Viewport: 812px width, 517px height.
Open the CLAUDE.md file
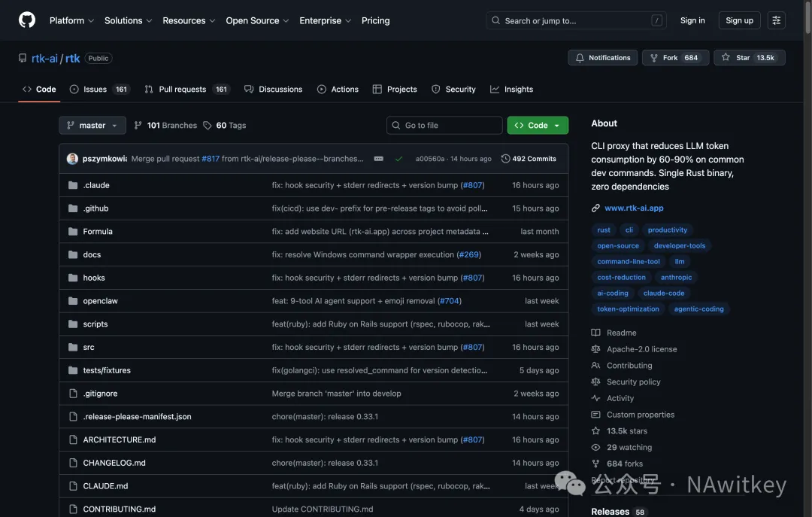[x=106, y=486]
